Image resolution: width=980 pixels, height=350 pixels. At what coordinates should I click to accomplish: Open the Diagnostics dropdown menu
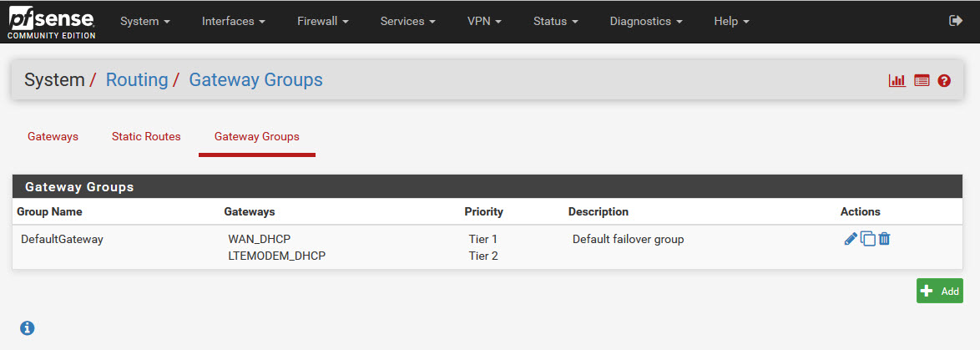point(645,22)
